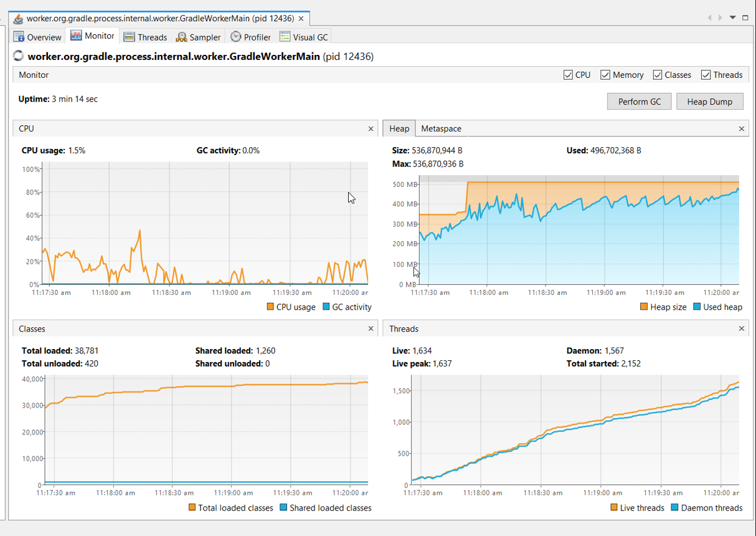Click the Heap Dump button

click(x=709, y=102)
